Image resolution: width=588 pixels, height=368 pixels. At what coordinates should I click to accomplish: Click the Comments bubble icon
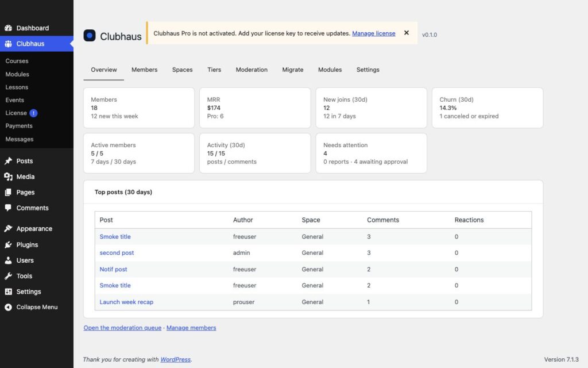click(8, 208)
